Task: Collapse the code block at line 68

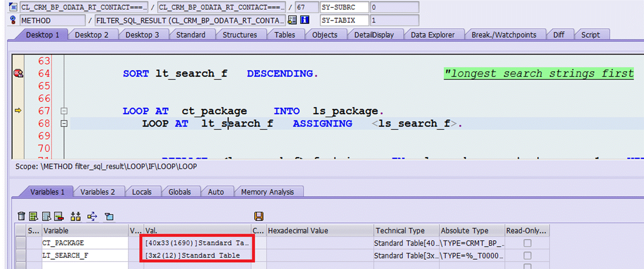Action: (64, 123)
